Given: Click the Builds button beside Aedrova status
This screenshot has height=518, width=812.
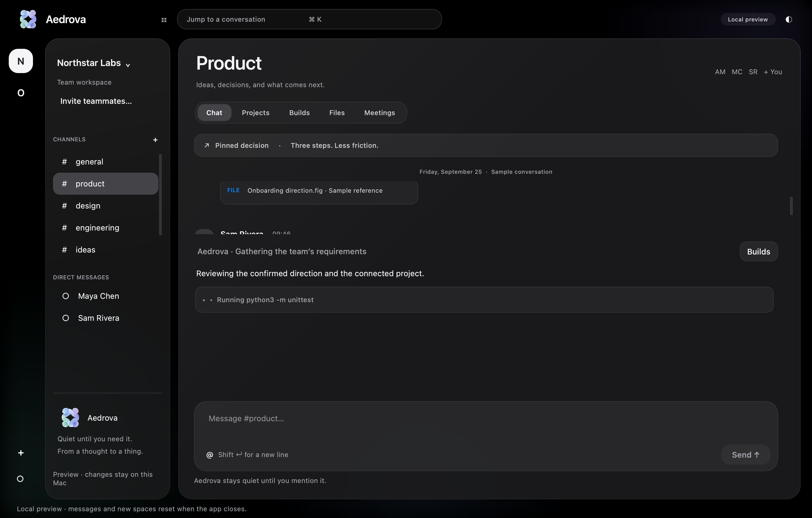Looking at the screenshot, I should (759, 251).
